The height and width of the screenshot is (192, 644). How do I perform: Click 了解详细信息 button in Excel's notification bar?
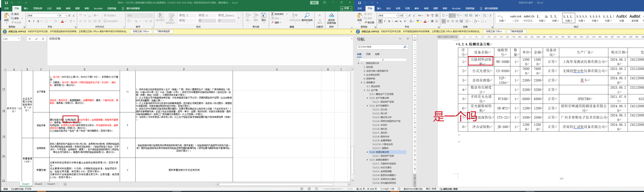(x=163, y=31)
